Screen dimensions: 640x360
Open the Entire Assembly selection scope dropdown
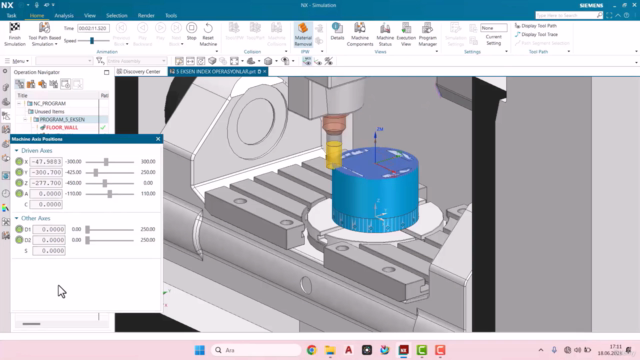coord(136,61)
